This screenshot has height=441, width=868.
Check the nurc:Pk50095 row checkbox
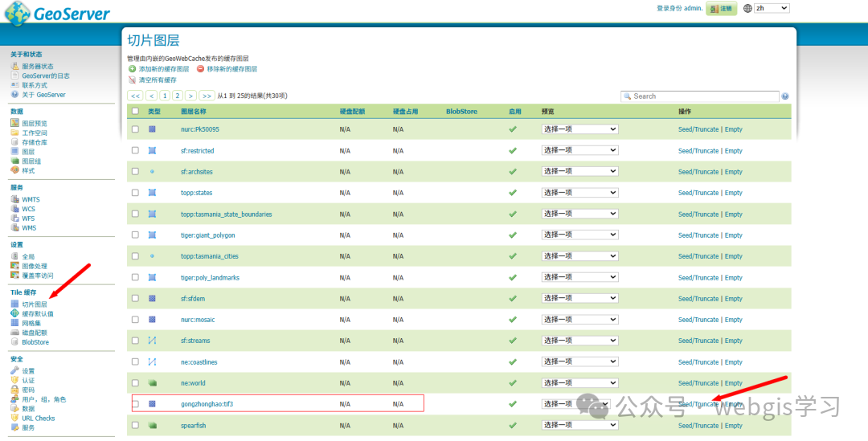135,129
